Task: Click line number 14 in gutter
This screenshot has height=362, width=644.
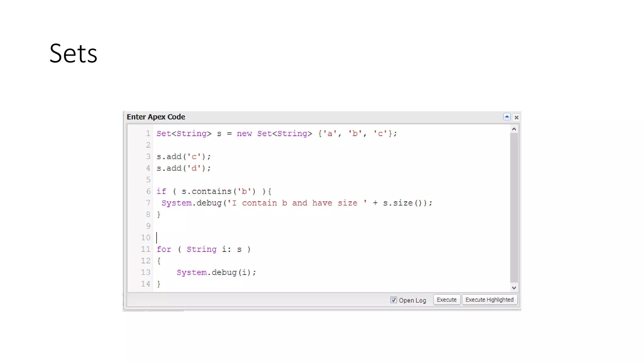Action: [145, 284]
